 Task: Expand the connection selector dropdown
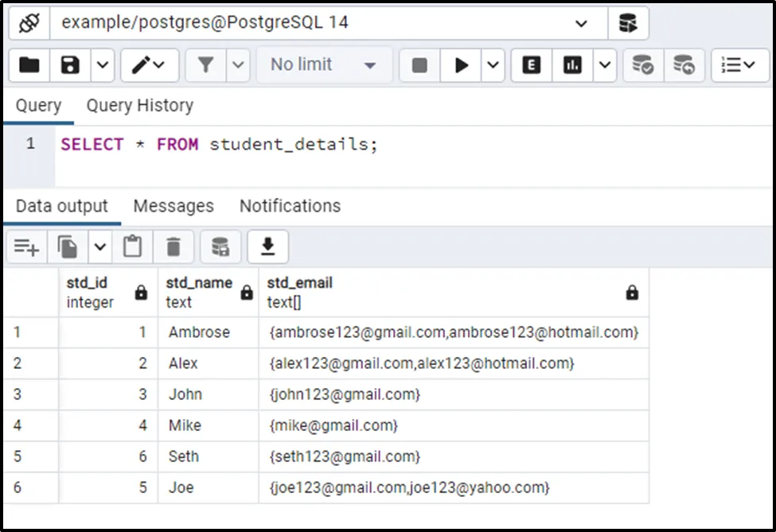click(581, 23)
